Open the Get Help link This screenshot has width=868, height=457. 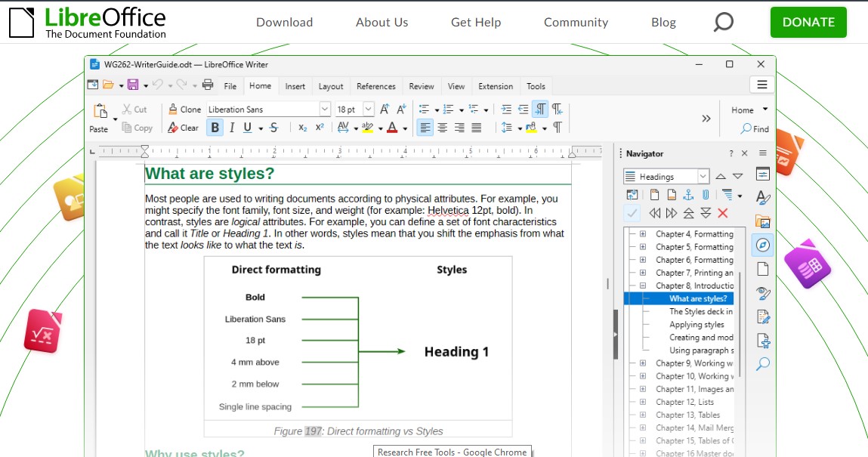tap(475, 22)
